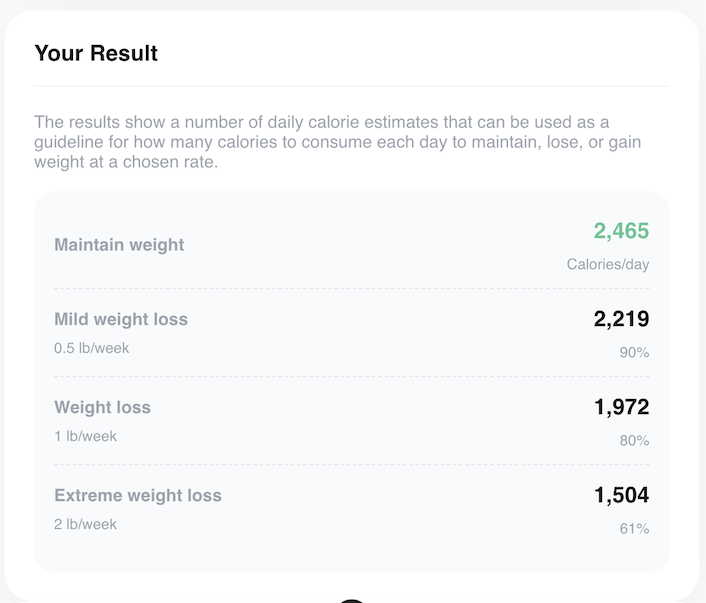Select the plain "Weight loss" label above 1 lb/week
706x603 pixels.
click(102, 408)
